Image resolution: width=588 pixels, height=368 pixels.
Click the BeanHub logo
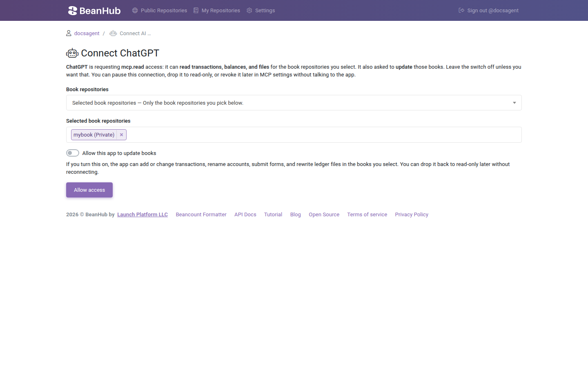pyautogui.click(x=94, y=11)
